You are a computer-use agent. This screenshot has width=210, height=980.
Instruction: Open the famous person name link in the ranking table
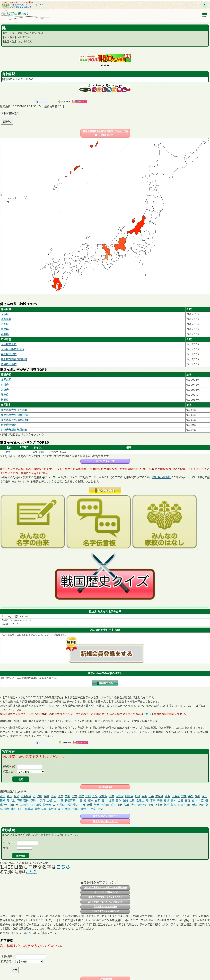pos(9,452)
